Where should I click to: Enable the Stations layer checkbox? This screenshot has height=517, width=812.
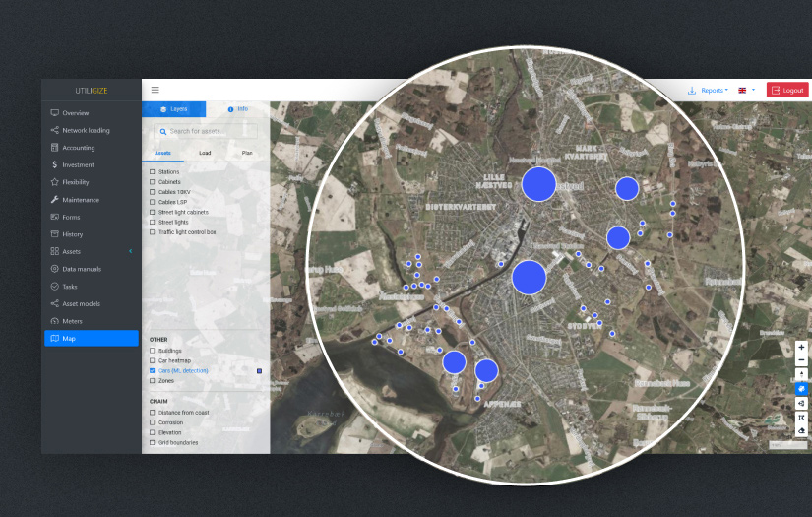(x=153, y=171)
